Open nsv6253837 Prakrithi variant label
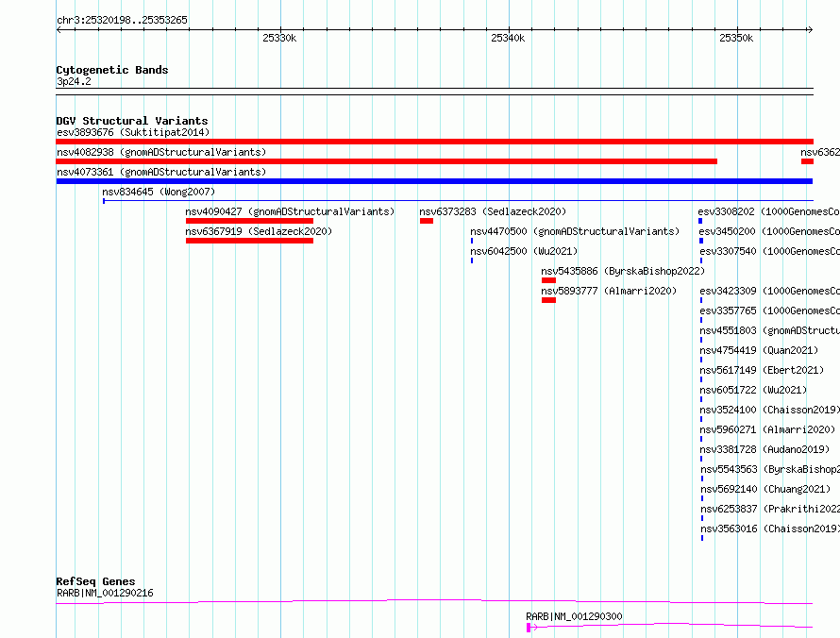The height and width of the screenshot is (638, 840). (770, 509)
